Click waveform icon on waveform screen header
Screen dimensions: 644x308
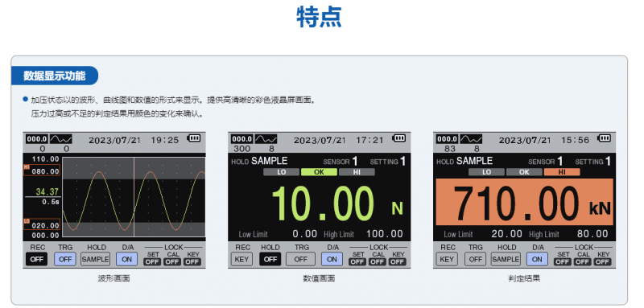point(61,139)
